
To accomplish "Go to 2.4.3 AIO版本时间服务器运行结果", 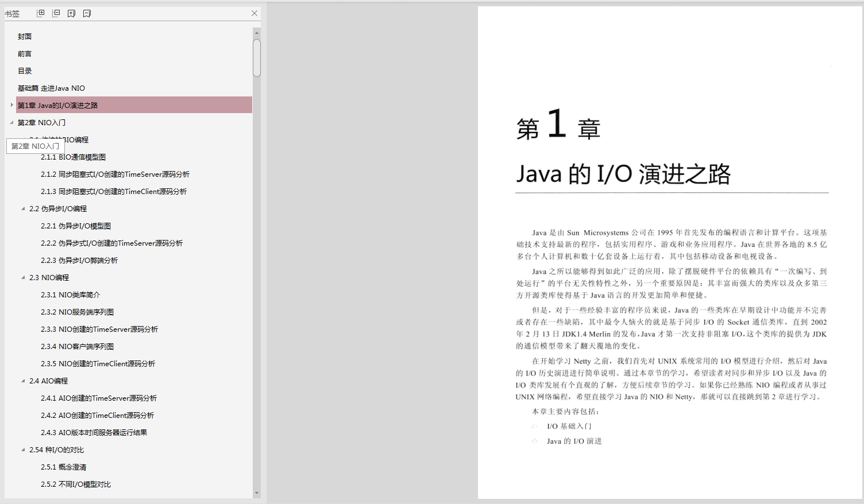I will (94, 432).
